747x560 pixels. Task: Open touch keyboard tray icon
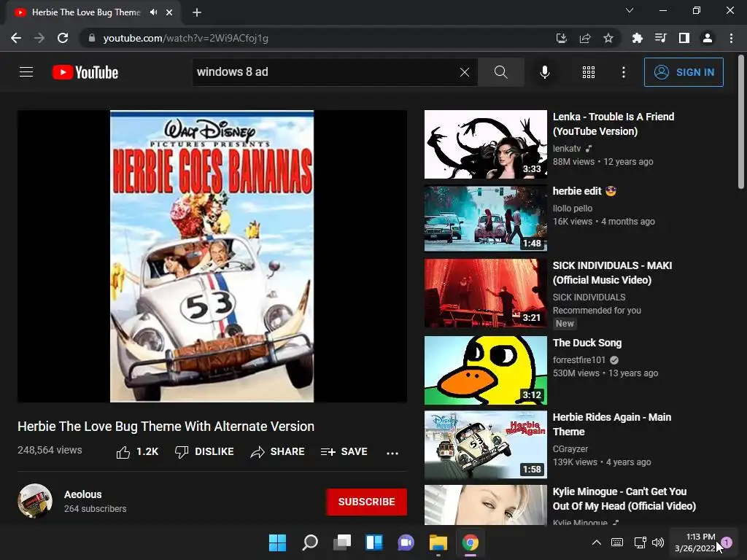(x=617, y=542)
